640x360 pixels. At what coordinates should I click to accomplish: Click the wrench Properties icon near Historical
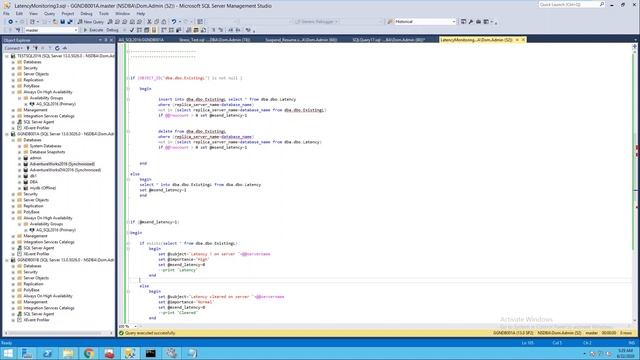tap(471, 22)
